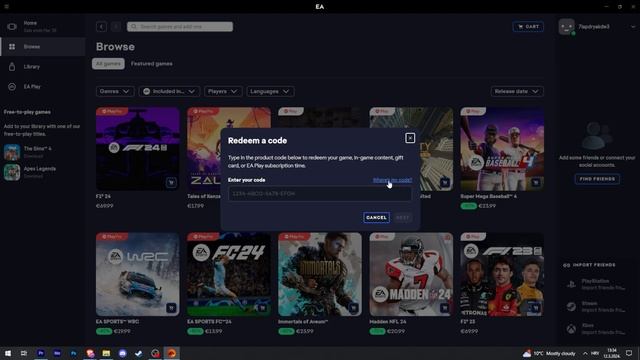Click the Library icon in the sidebar
640x360 pixels.
tap(12, 67)
